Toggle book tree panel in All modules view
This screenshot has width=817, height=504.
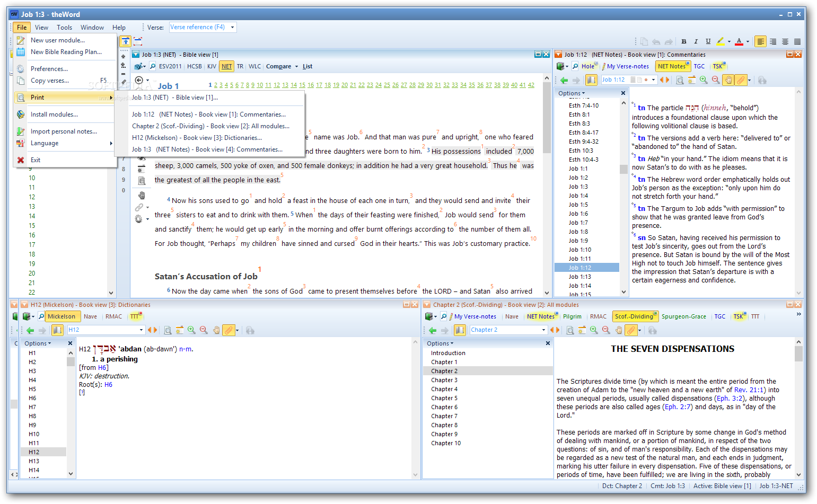(460, 330)
